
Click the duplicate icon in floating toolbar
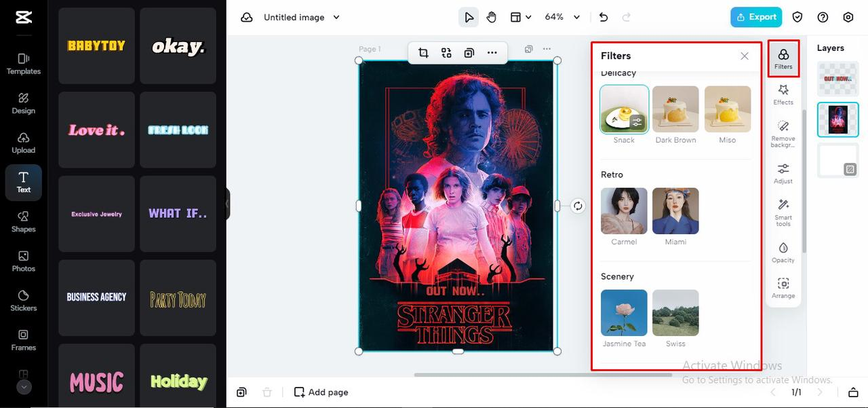[x=469, y=53]
